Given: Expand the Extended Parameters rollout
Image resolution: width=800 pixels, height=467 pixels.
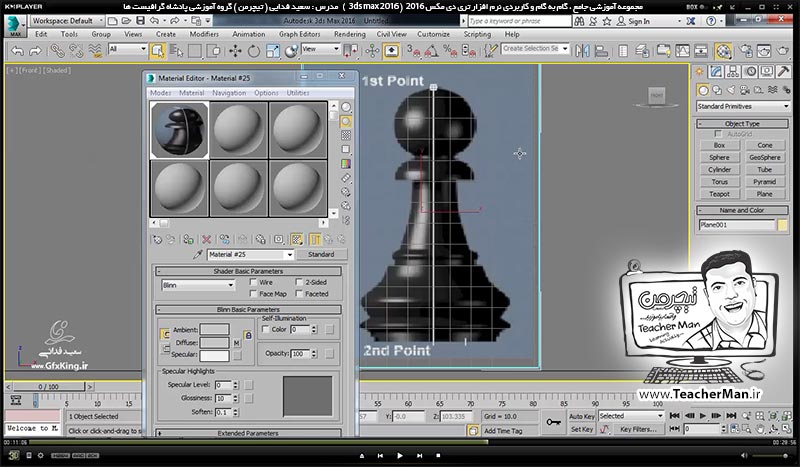Looking at the screenshot, I should [248, 433].
